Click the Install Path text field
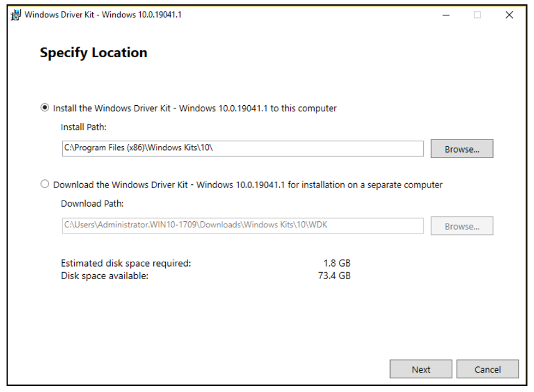 point(243,148)
